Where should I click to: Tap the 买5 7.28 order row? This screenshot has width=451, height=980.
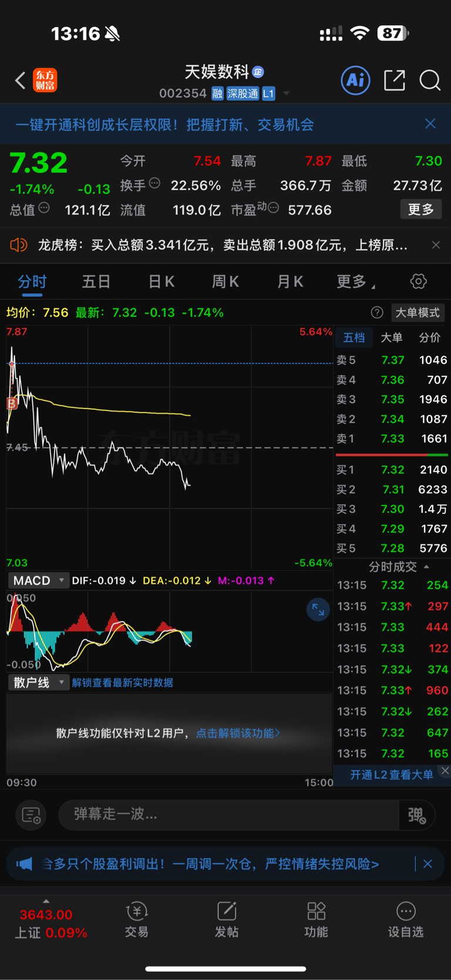coord(392,548)
